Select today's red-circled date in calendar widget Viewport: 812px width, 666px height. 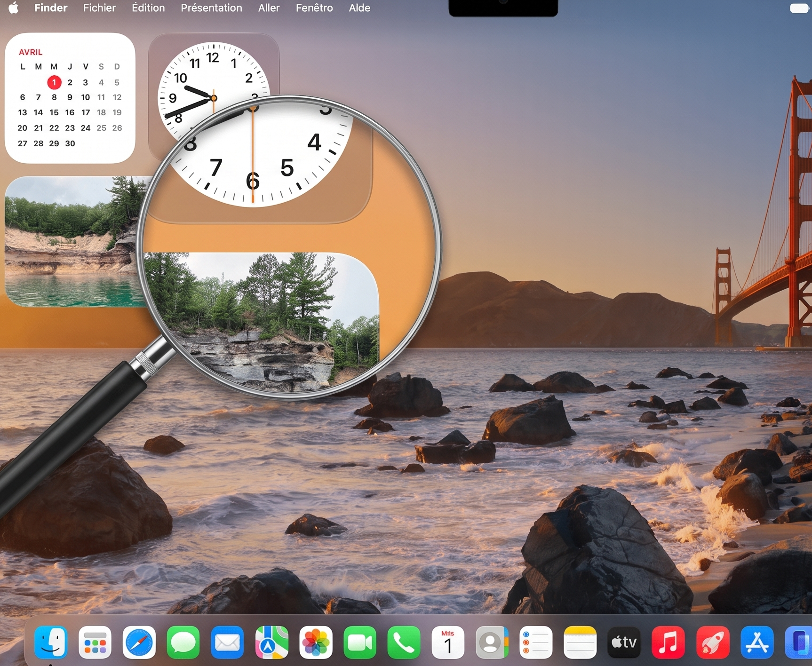point(54,82)
